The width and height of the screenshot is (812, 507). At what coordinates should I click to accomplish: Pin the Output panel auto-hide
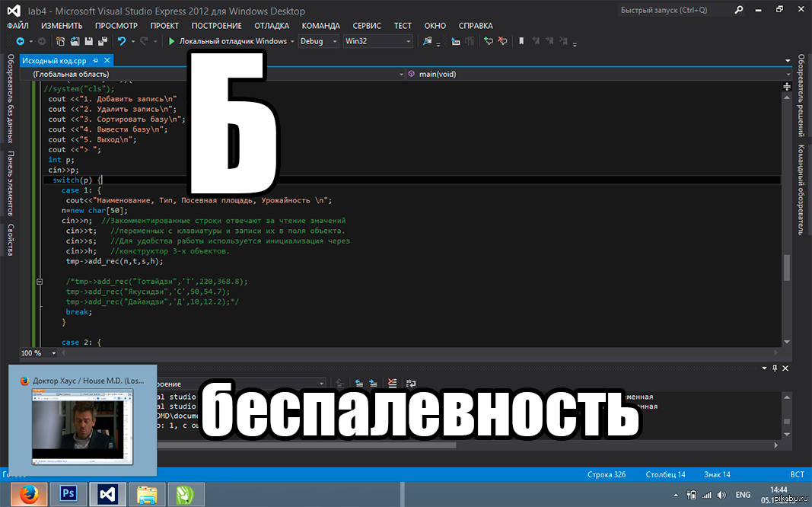tap(775, 368)
